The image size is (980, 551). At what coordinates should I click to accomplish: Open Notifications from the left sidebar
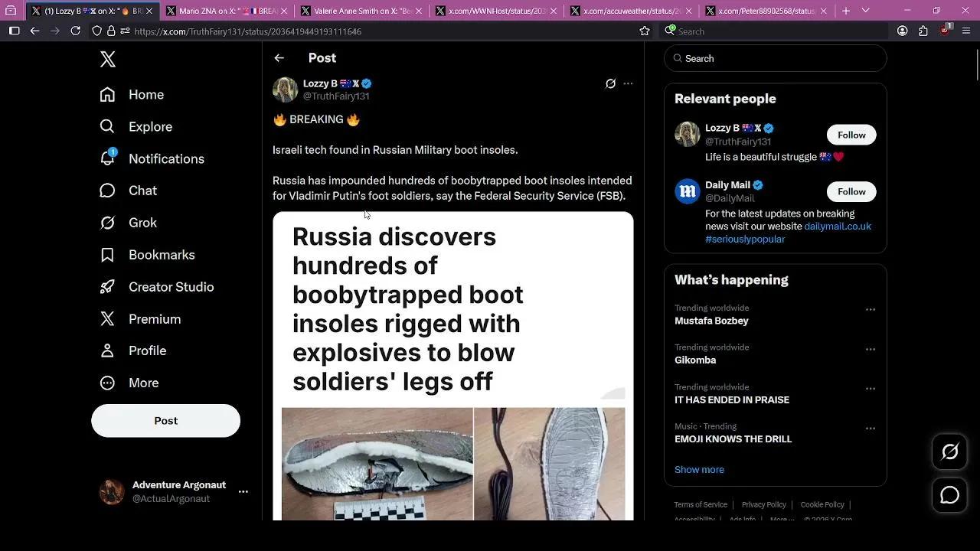pos(166,158)
